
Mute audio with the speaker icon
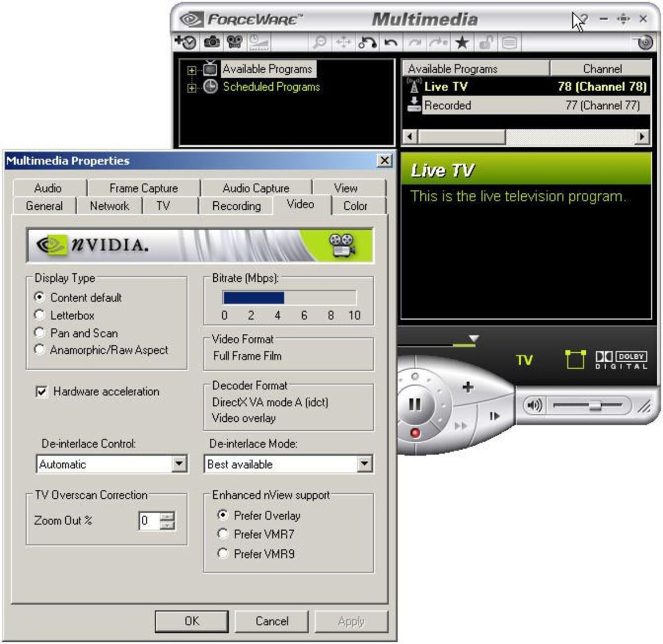pyautogui.click(x=534, y=405)
